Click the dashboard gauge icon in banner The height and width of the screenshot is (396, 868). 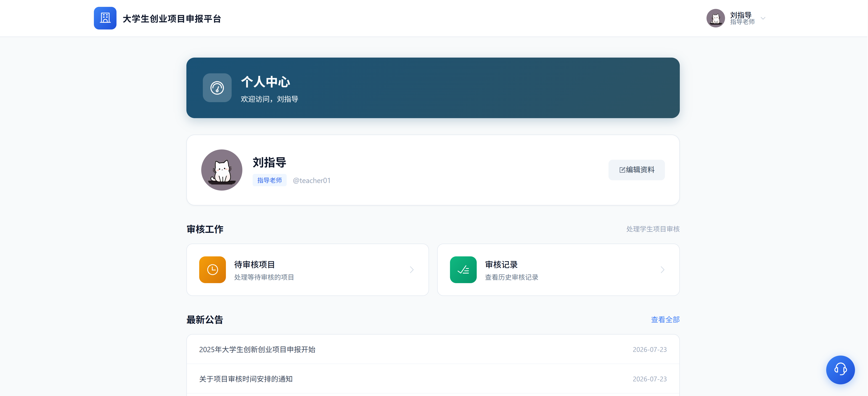[x=217, y=88]
